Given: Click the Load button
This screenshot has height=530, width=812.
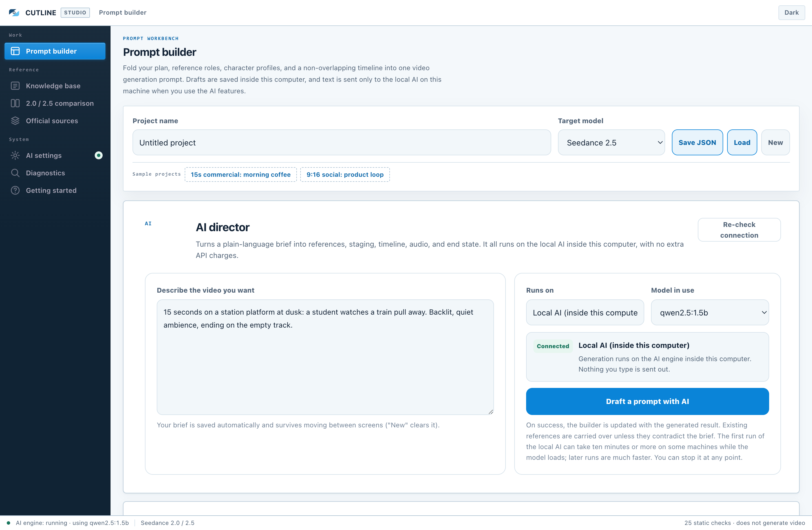Looking at the screenshot, I should coord(742,143).
